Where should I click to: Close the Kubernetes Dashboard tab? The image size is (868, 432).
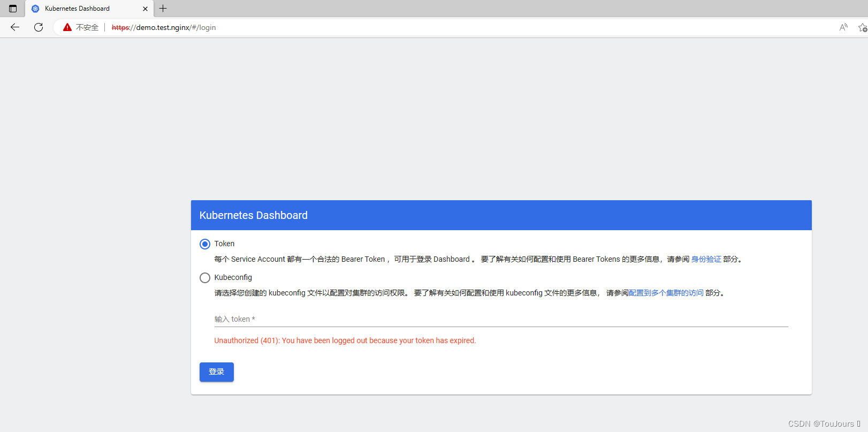(x=145, y=9)
